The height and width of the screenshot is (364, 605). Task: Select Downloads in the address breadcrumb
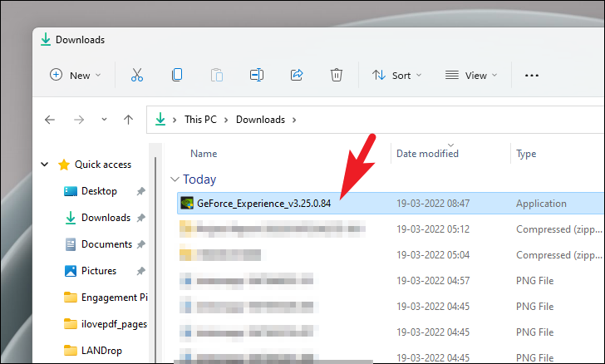pos(260,120)
